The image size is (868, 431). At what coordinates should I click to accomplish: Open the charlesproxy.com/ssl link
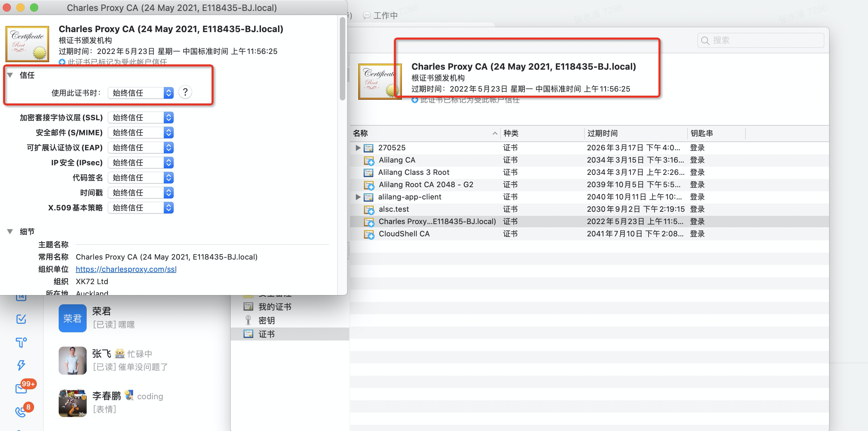click(126, 269)
